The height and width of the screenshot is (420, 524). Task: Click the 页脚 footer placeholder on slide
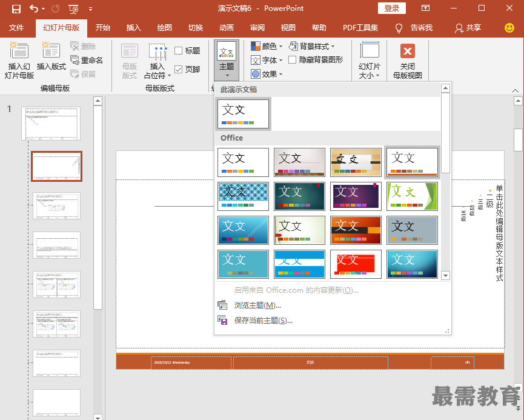310,362
